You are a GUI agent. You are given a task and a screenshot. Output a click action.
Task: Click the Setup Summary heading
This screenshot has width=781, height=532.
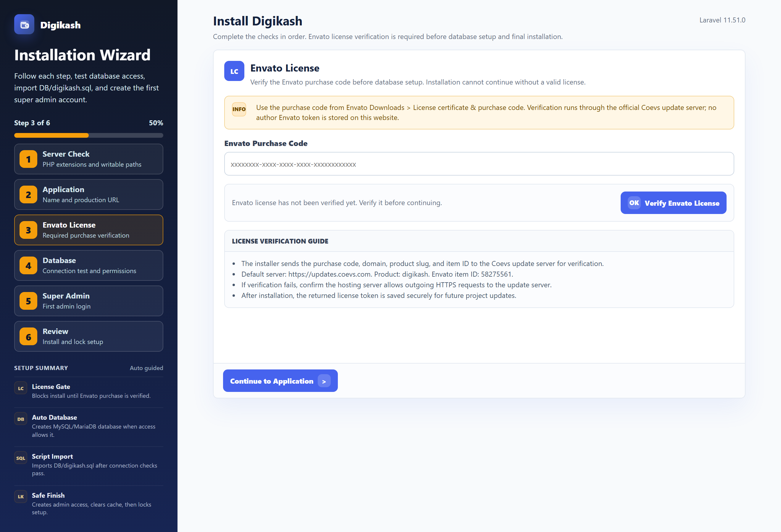click(41, 368)
